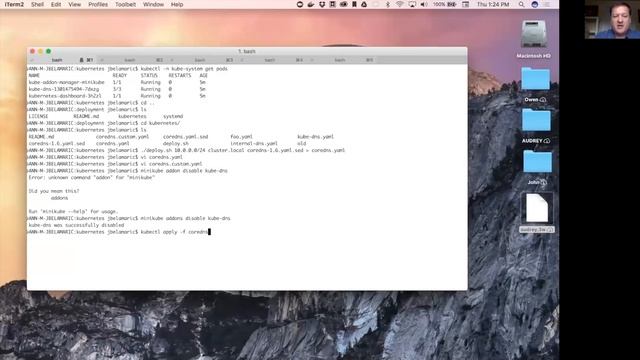Click the 'Error: unknown command' line
This screenshot has width=640, height=360.
coord(91,178)
